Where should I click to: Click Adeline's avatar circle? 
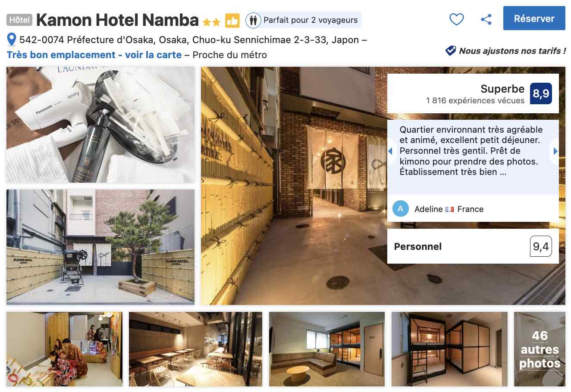[401, 209]
